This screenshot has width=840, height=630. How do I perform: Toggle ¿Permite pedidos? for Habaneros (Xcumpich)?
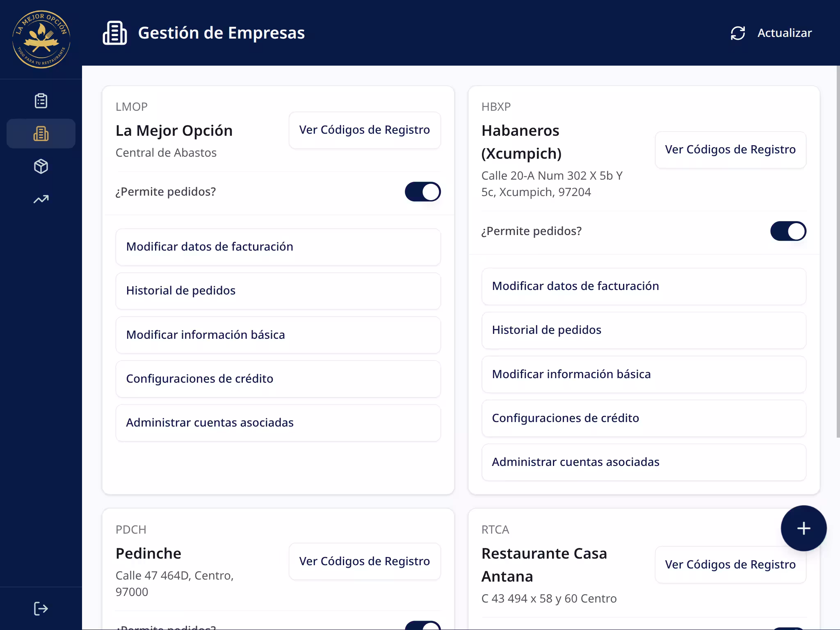click(x=788, y=231)
